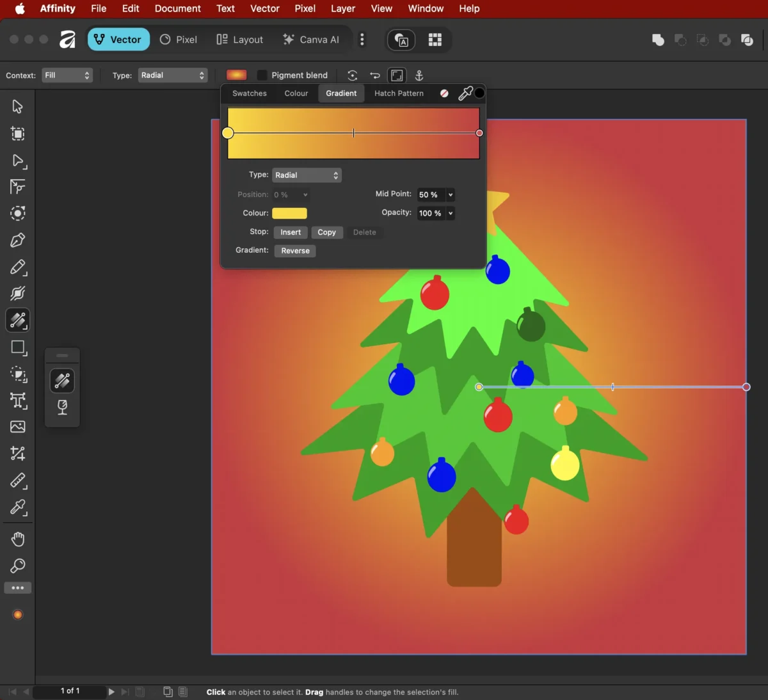This screenshot has width=768, height=700.
Task: Enable the Pigment blend checkbox
Action: pyautogui.click(x=262, y=76)
